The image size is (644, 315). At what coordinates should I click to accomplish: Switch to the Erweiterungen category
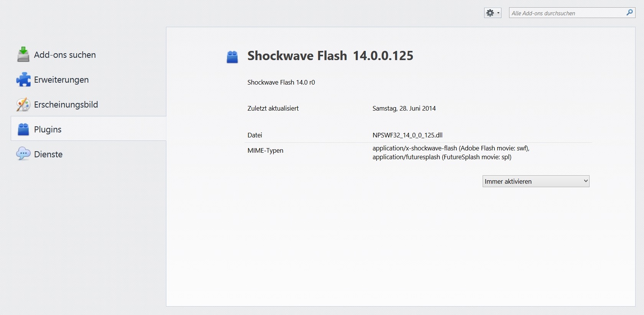pos(89,80)
